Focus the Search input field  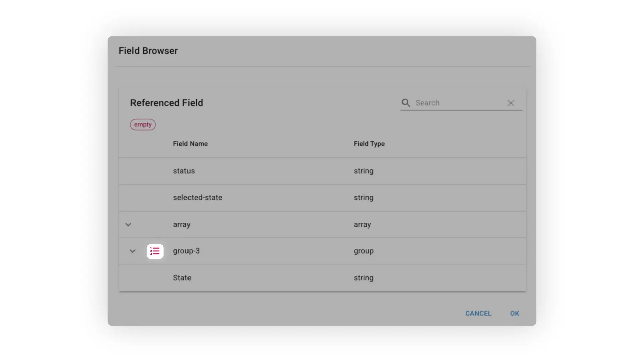[x=458, y=103]
